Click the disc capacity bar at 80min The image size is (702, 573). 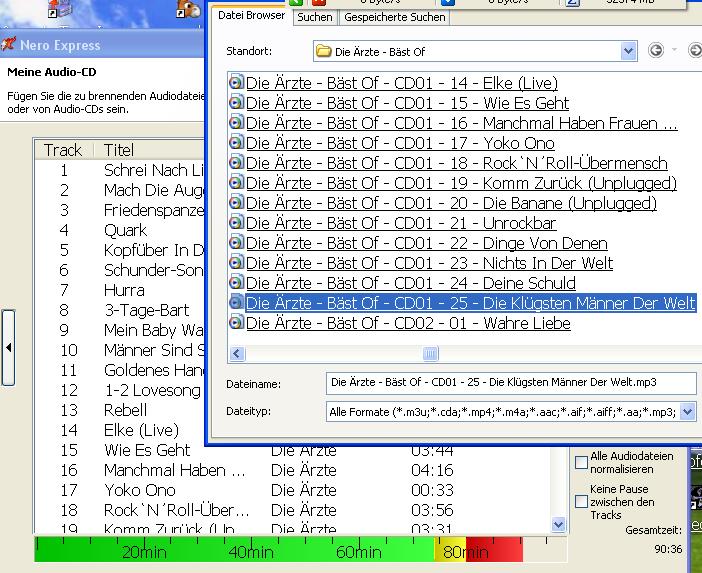tap(466, 552)
